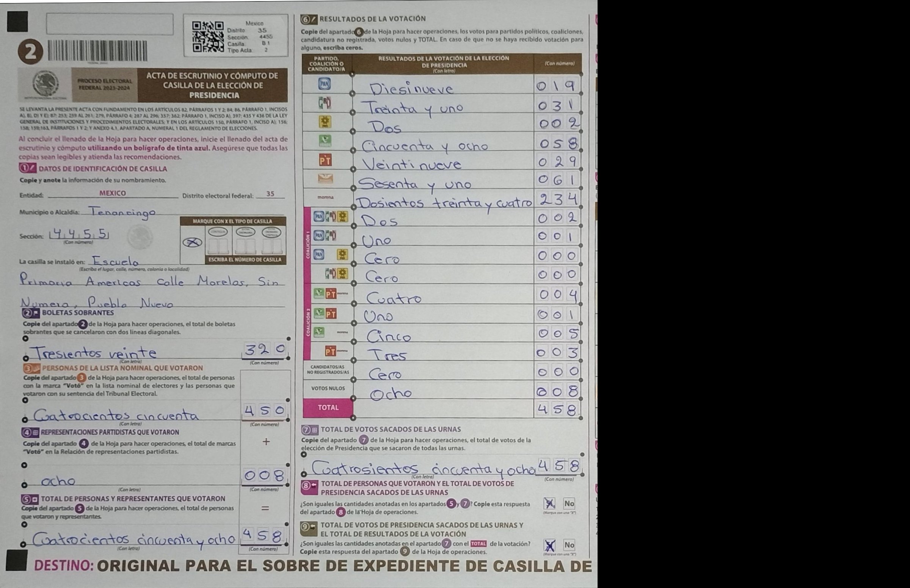The image size is (910, 588).
Task: Click the handwritten Tenancingo municipality
Action: click(x=122, y=213)
